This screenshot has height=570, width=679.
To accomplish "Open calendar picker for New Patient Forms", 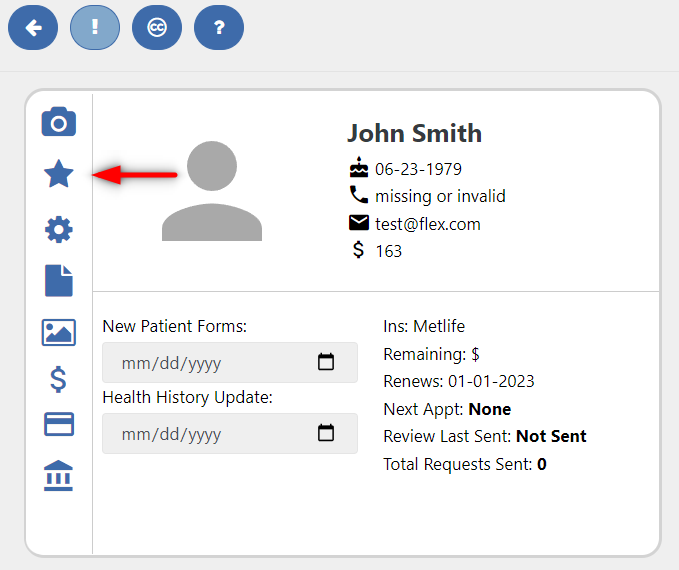I will click(x=326, y=362).
